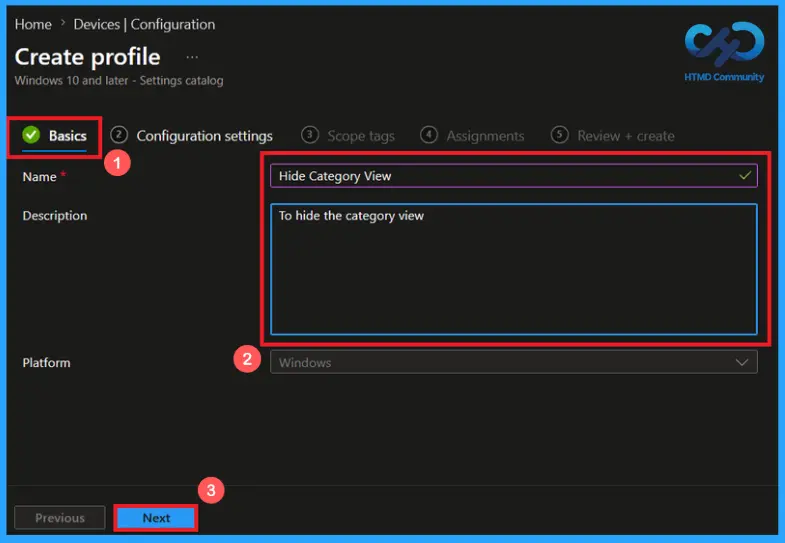Open the Platform dropdown showing Windows

coord(514,362)
